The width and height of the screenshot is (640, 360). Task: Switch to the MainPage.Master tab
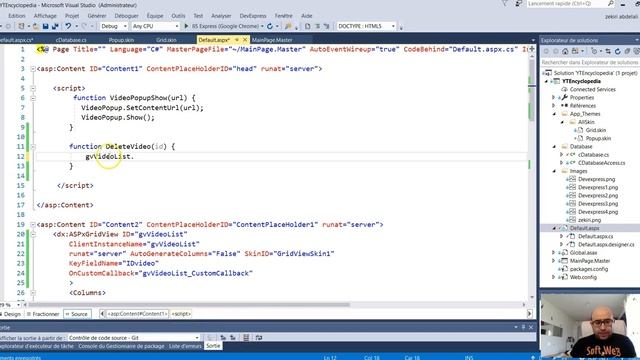coord(272,40)
